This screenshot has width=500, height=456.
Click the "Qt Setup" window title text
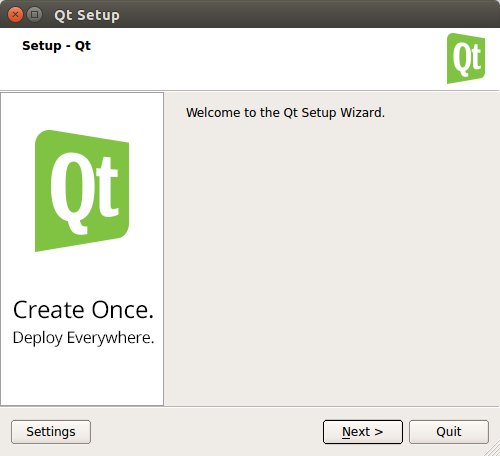87,15
